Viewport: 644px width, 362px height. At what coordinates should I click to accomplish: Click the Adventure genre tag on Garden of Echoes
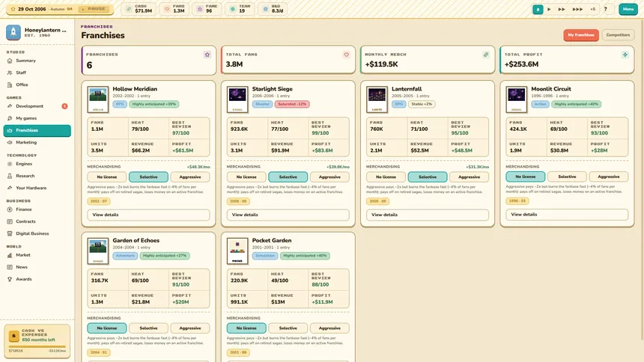[x=125, y=256]
